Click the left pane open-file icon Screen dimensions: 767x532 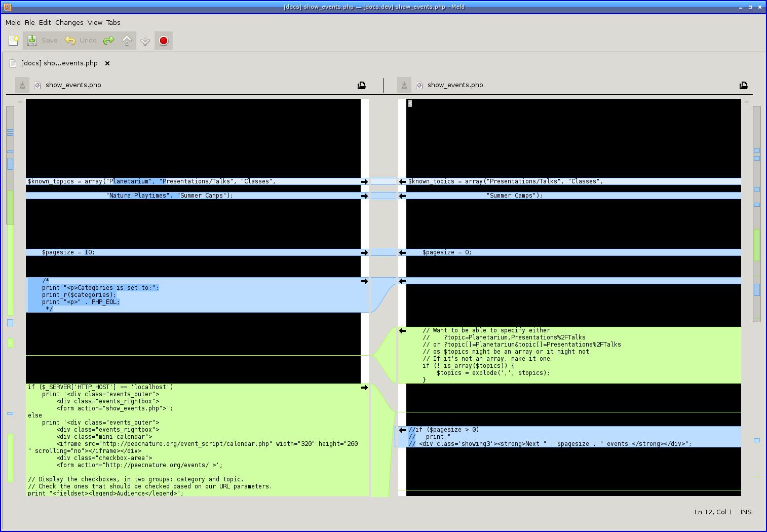tap(362, 85)
